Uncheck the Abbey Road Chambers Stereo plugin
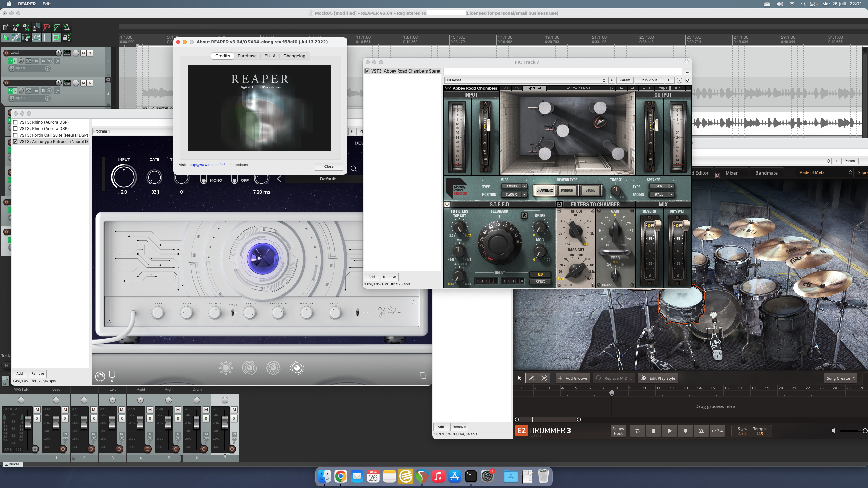868x488 pixels. (x=367, y=71)
